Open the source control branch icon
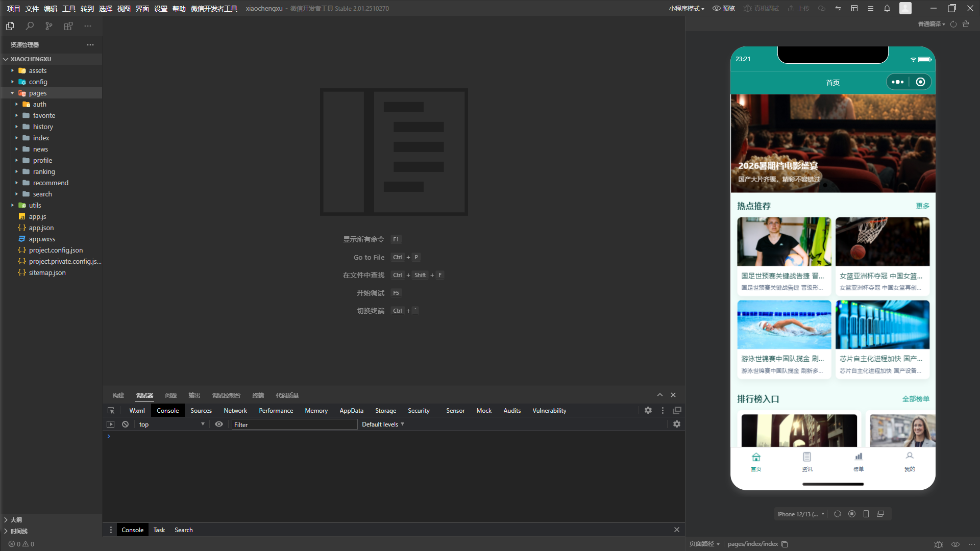Screen dimensions: 980x551 48,26
